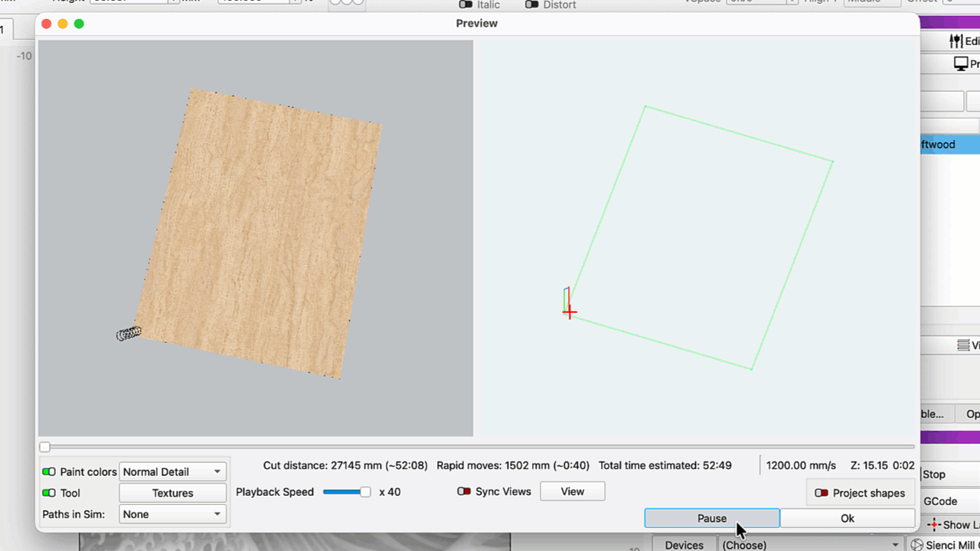
Task: Toggle the Tool visibility switch
Action: click(49, 493)
